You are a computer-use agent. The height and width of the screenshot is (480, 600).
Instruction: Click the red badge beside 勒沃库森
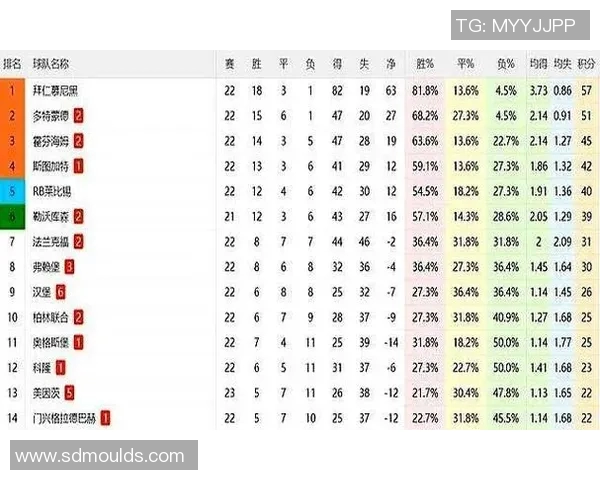pyautogui.click(x=78, y=216)
